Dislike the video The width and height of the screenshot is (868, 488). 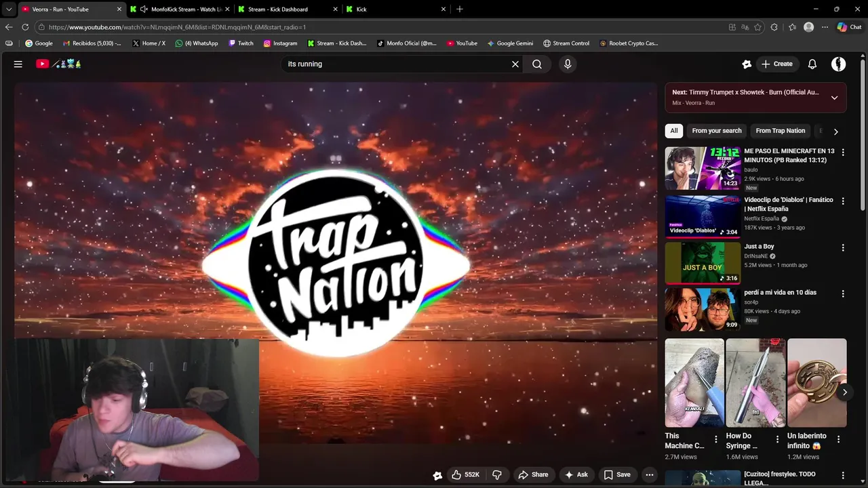(x=497, y=474)
